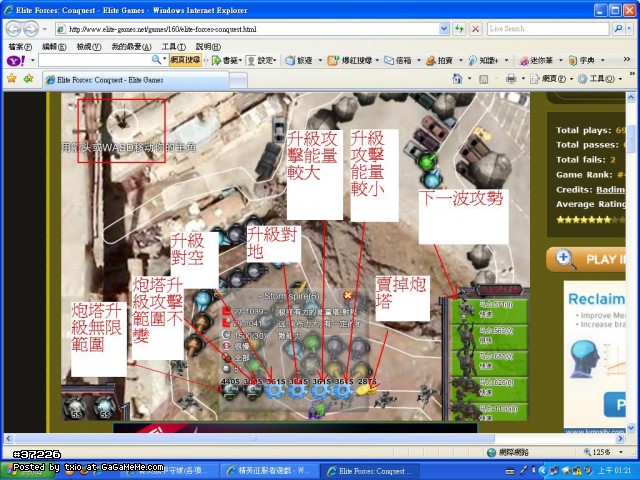Click the 網頁搜尋 search button
This screenshot has width=640, height=480.
(x=185, y=60)
